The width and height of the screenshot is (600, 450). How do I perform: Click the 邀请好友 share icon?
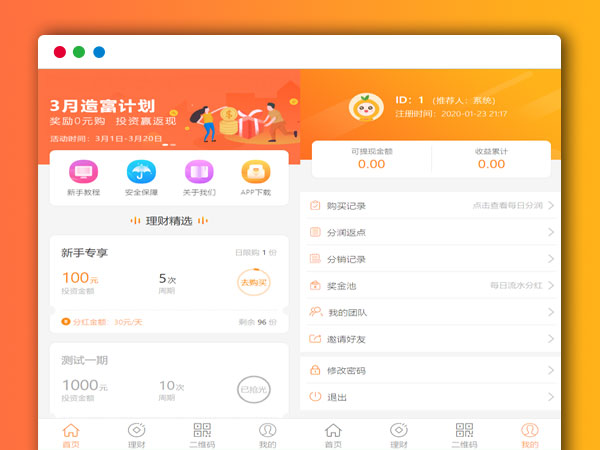[x=315, y=339]
